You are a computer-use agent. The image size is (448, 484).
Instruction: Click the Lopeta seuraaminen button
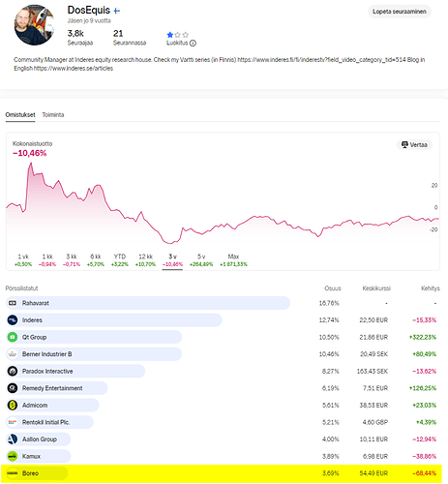click(x=400, y=12)
